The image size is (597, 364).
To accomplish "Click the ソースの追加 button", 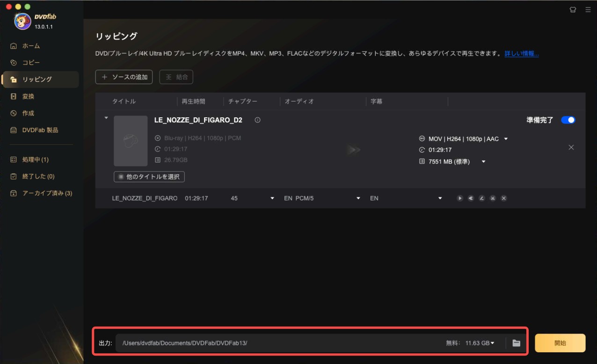I will [124, 77].
